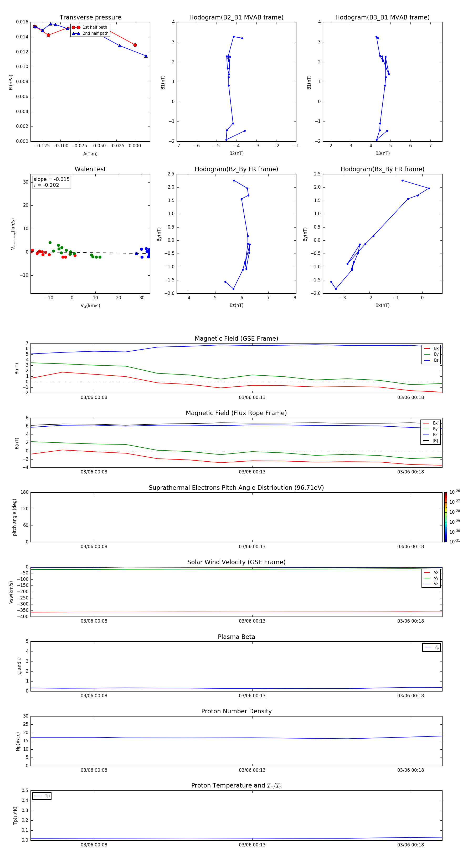Click 'Vremaining(km/s)' y-axis label
The width and height of the screenshot is (473, 868).
coord(13,234)
